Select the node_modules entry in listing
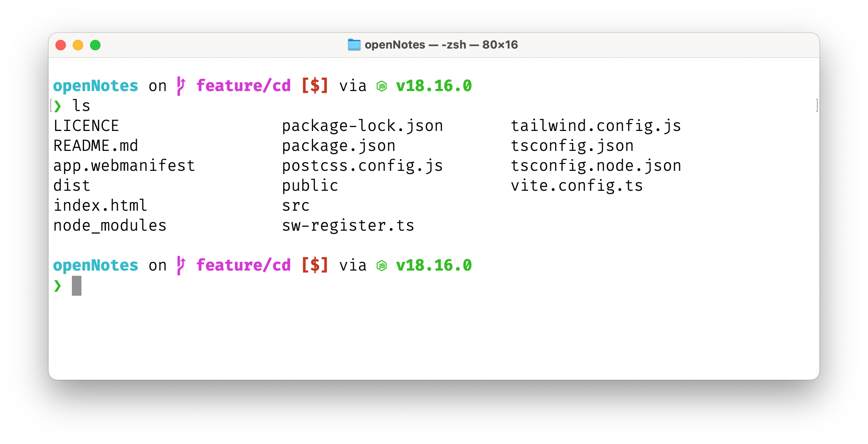868x444 pixels. (x=110, y=225)
